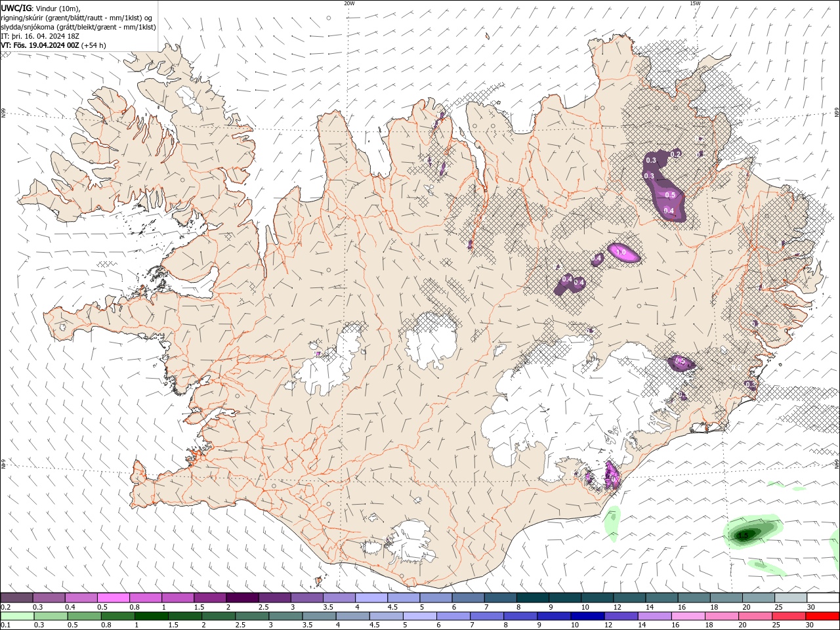
Task: Click the "15W" longitude label
Action: [x=695, y=3]
